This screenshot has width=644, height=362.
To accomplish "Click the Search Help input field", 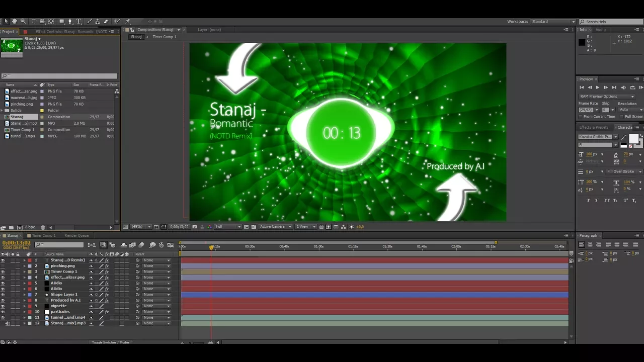I will (x=611, y=22).
